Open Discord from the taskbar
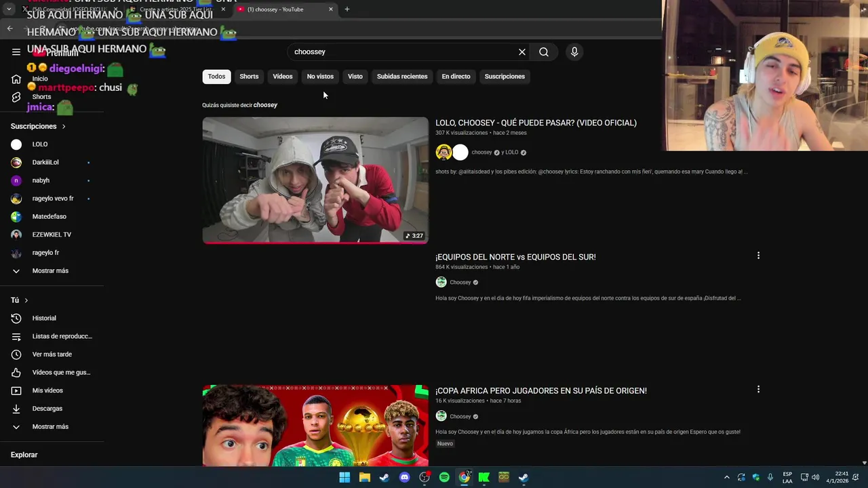868x488 pixels. click(x=404, y=477)
